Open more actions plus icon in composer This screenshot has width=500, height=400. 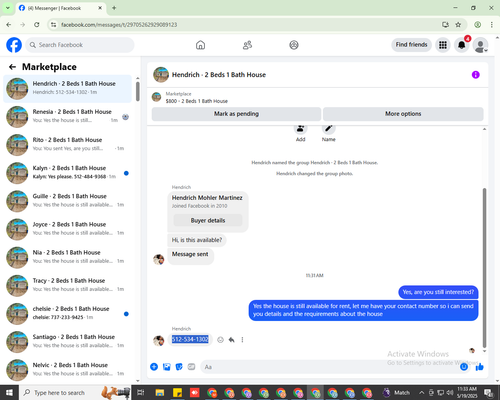pos(154,367)
